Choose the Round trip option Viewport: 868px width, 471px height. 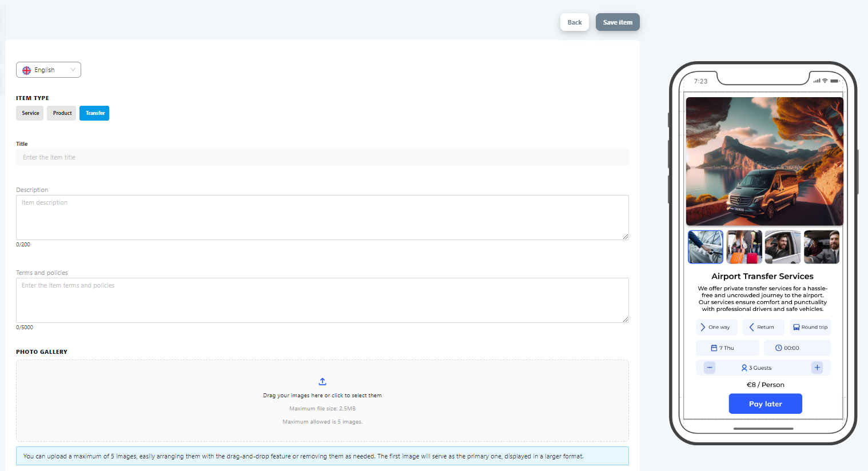point(810,327)
